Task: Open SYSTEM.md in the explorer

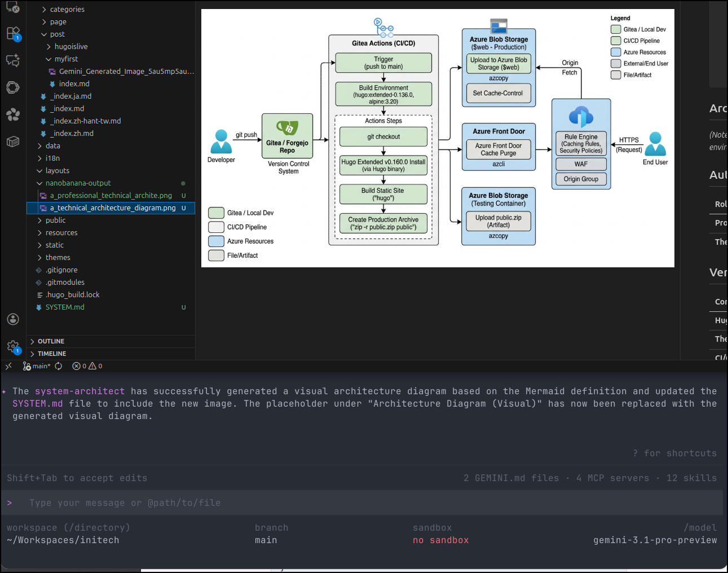Action: [65, 307]
